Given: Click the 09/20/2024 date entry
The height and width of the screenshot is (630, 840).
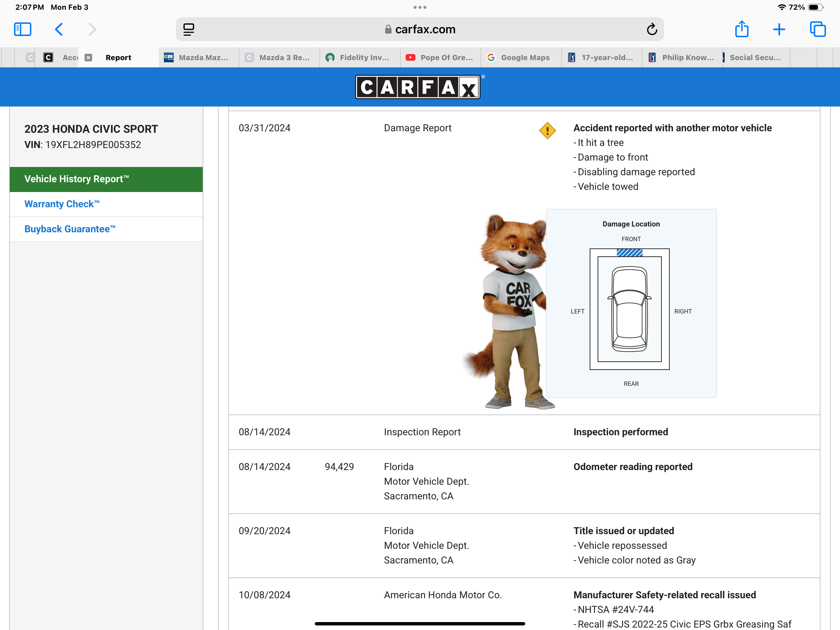Looking at the screenshot, I should point(264,531).
